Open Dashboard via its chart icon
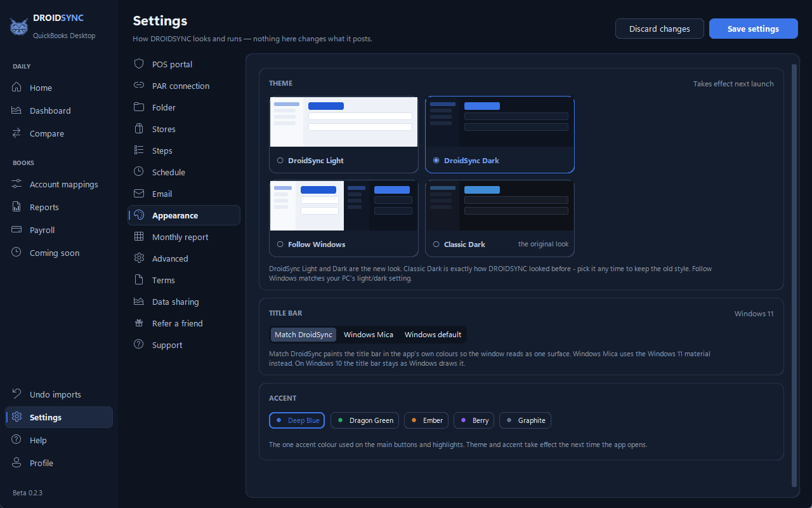This screenshot has height=508, width=812. [x=17, y=110]
